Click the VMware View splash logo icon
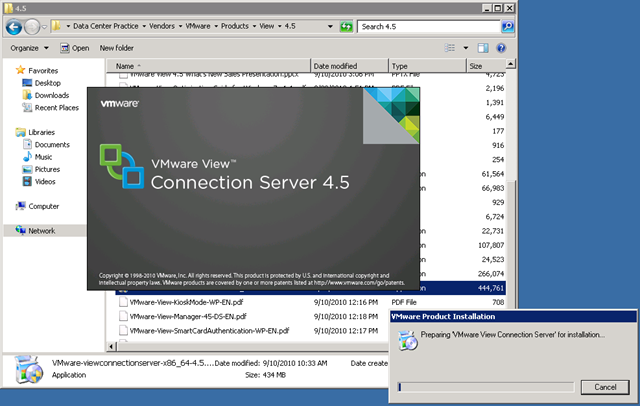This screenshot has width=640, height=406. pos(122,166)
